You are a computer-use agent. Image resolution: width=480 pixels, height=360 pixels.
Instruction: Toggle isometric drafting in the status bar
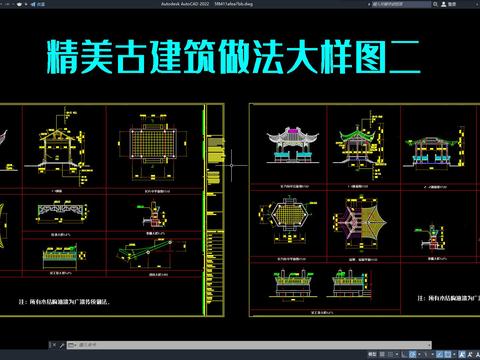[425, 354]
